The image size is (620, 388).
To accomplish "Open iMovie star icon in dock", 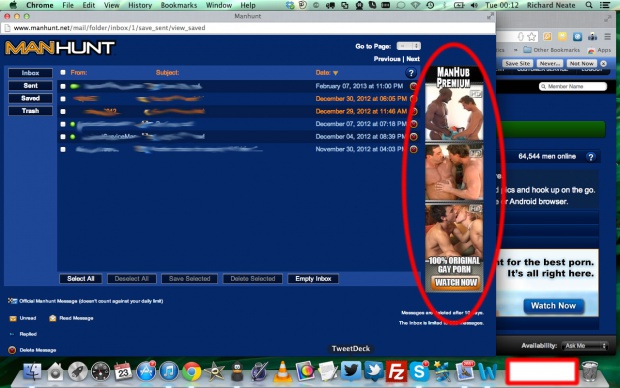I will click(215, 372).
